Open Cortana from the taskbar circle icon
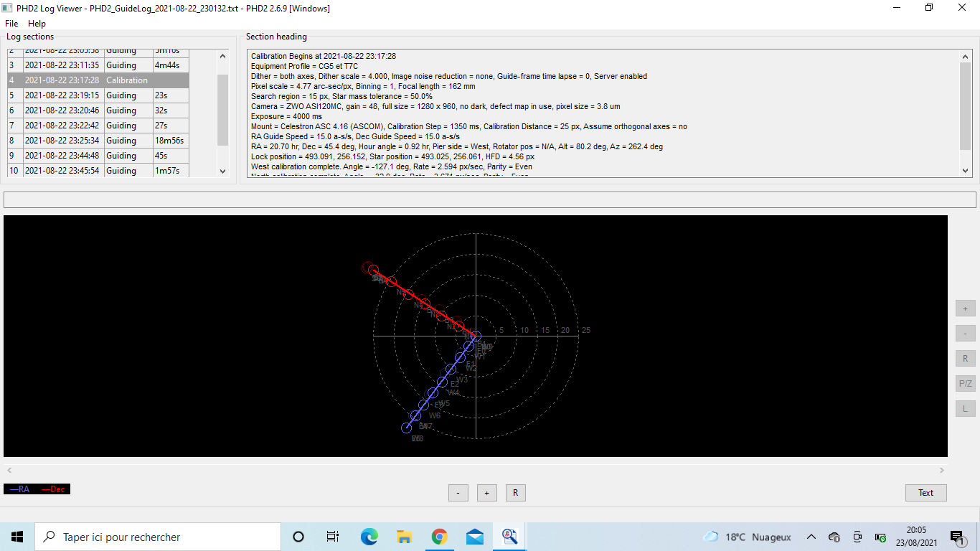Image resolution: width=980 pixels, height=551 pixels. point(298,537)
